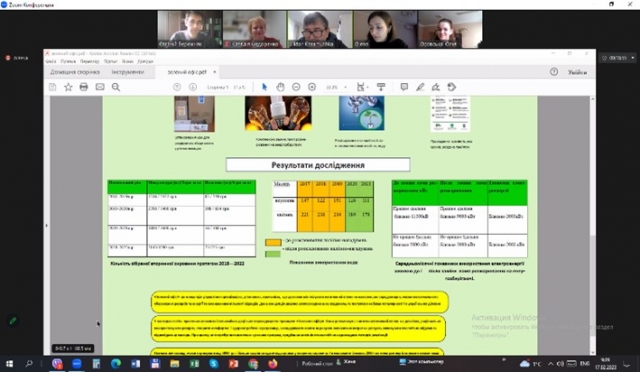Click the ENG language indicator
This screenshot has width=640, height=372.
pos(584,363)
